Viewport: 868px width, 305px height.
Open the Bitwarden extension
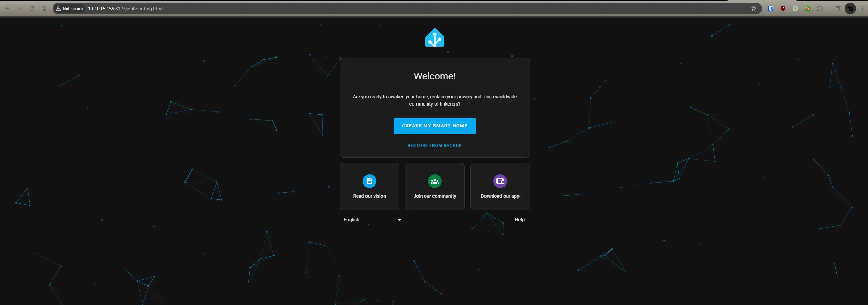pos(771,9)
